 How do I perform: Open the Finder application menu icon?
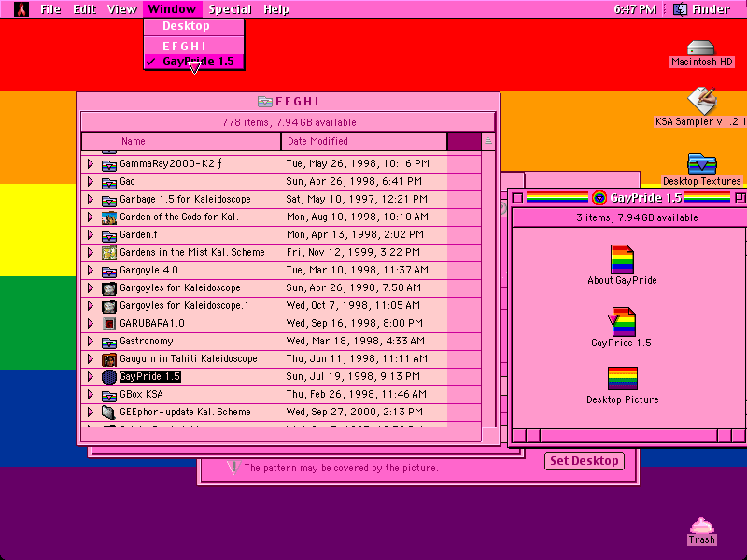point(680,9)
